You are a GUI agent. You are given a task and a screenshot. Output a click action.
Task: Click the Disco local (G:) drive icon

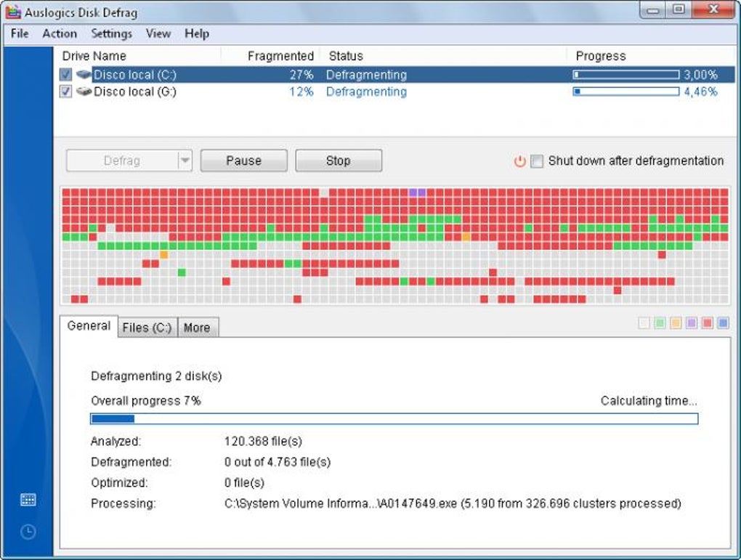[84, 92]
